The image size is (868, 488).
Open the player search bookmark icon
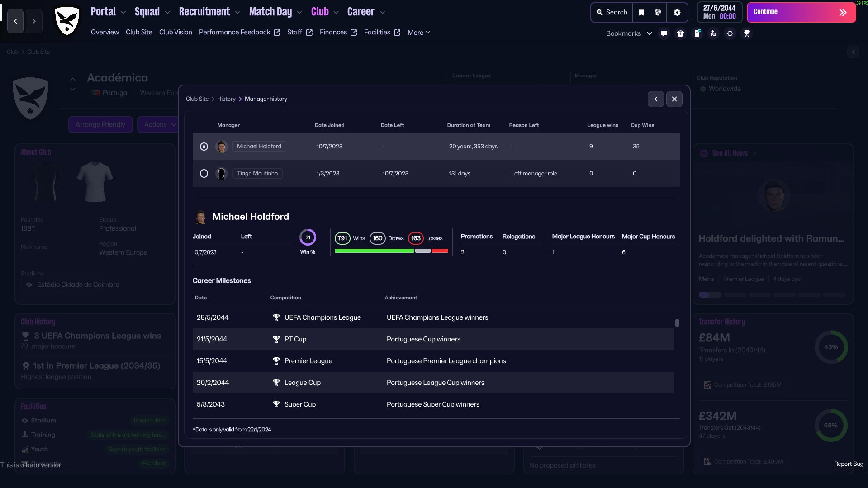714,33
